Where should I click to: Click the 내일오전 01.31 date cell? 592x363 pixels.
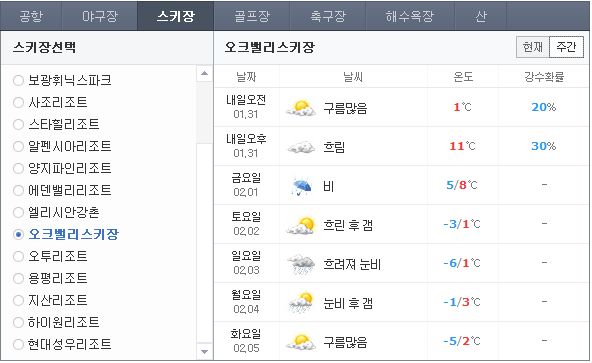pos(246,107)
